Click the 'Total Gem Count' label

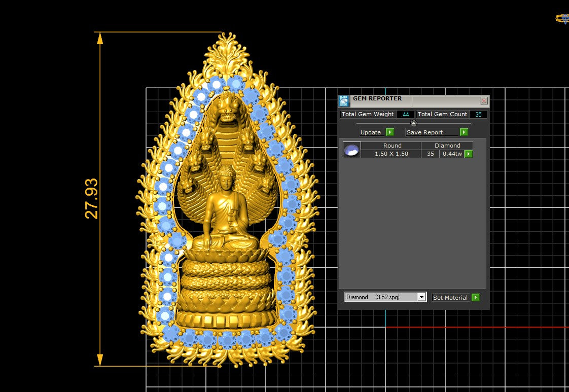tap(442, 114)
